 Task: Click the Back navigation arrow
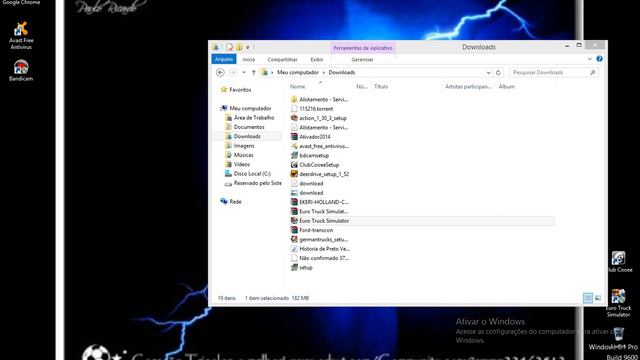point(220,72)
